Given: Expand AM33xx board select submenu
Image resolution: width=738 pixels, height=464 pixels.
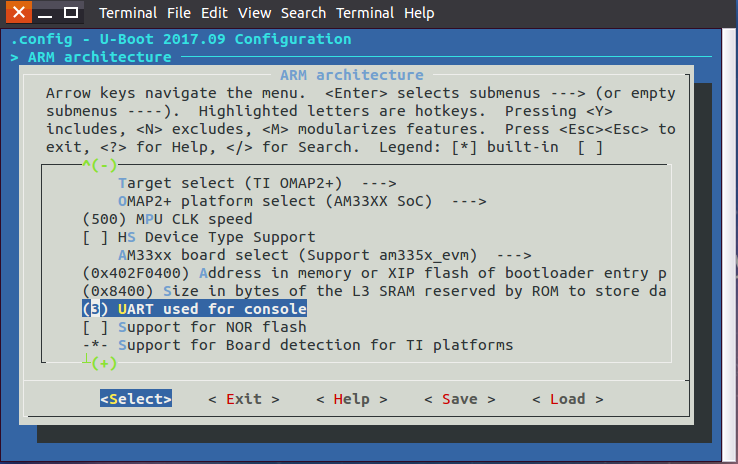Looking at the screenshot, I should [x=324, y=255].
